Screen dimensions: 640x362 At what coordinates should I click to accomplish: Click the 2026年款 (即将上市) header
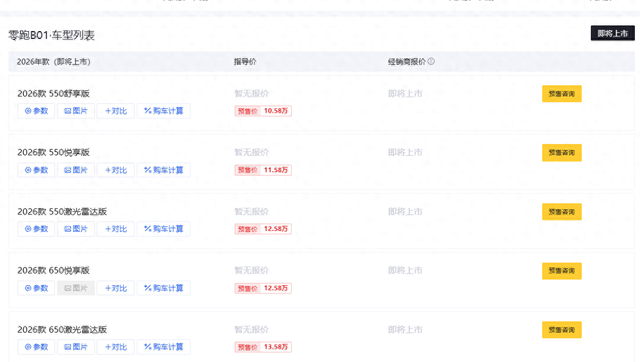pyautogui.click(x=53, y=62)
